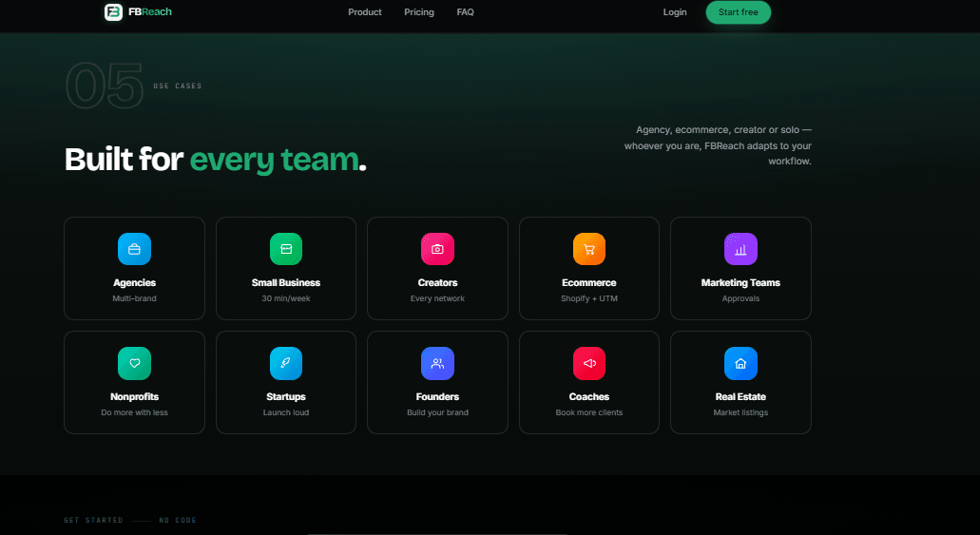Image resolution: width=980 pixels, height=535 pixels.
Task: Click the 'USE CASES' section label
Action: [178, 86]
